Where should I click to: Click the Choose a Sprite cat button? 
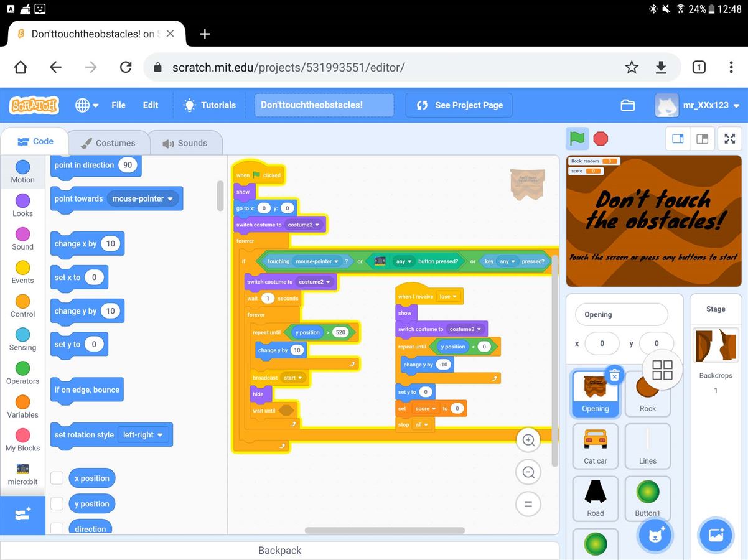coord(655,535)
